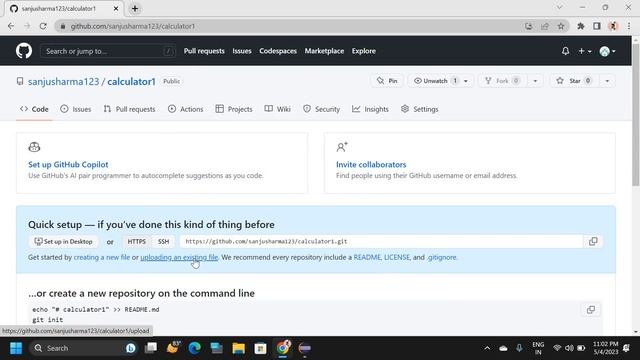Screen dimensions: 640x360
Task: Select the SSH clone option
Action: click(163, 242)
